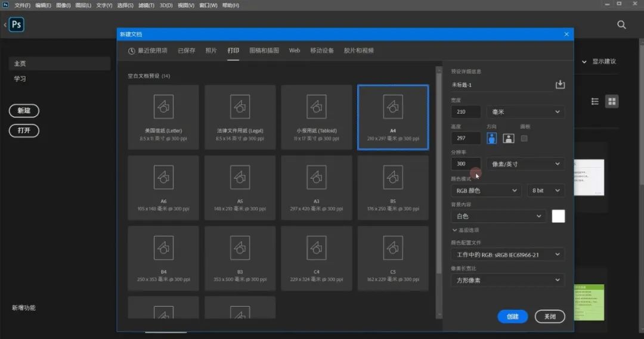This screenshot has width=644, height=339.
Task: Click the resolution field showing 300
Action: click(x=466, y=164)
